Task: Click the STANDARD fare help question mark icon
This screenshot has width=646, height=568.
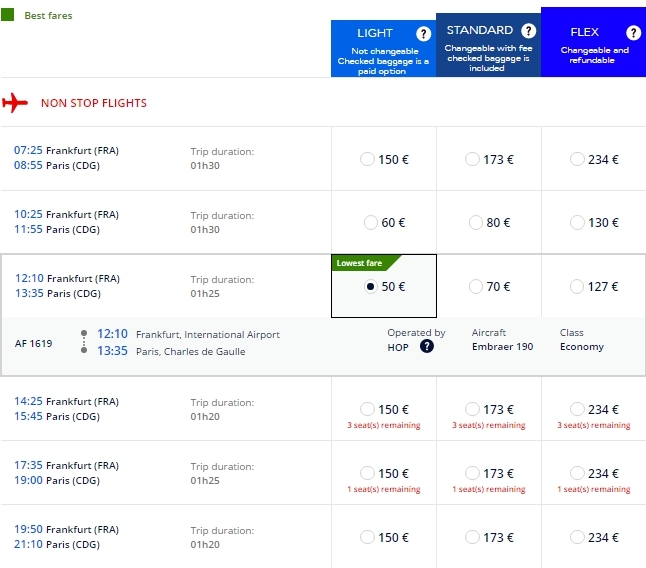Action: [x=529, y=31]
